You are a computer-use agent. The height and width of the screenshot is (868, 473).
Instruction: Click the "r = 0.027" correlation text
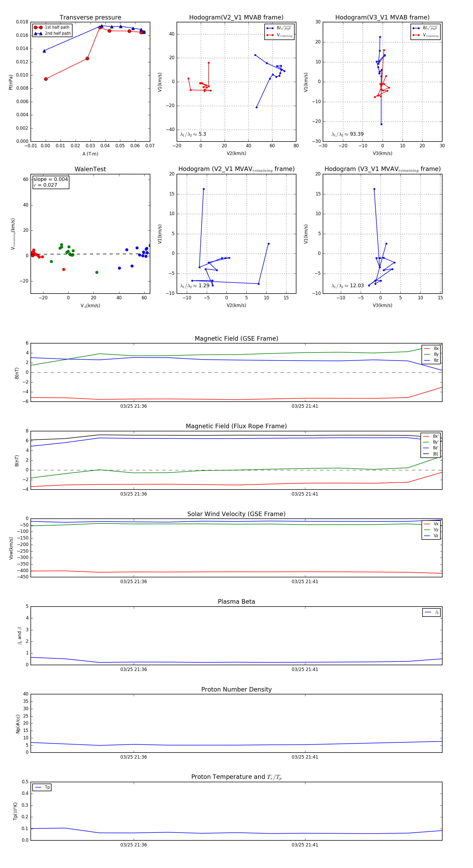pyautogui.click(x=45, y=185)
